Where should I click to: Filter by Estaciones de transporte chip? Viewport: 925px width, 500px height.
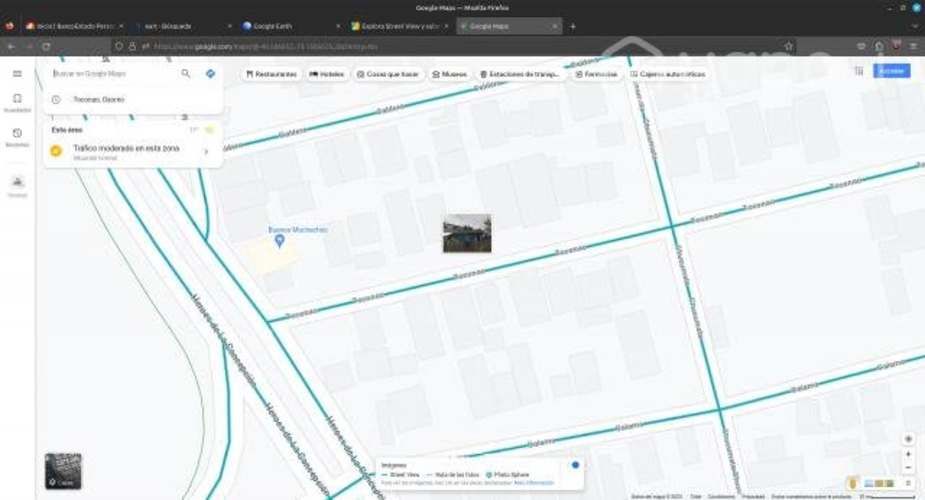519,74
